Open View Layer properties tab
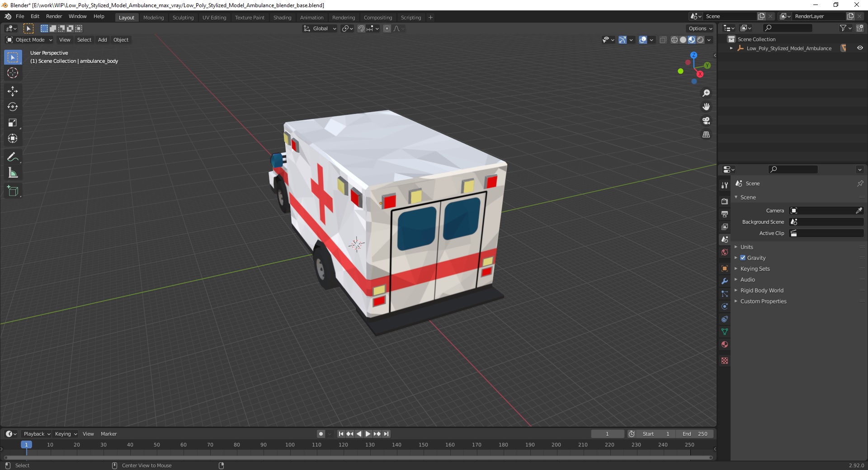 725,226
